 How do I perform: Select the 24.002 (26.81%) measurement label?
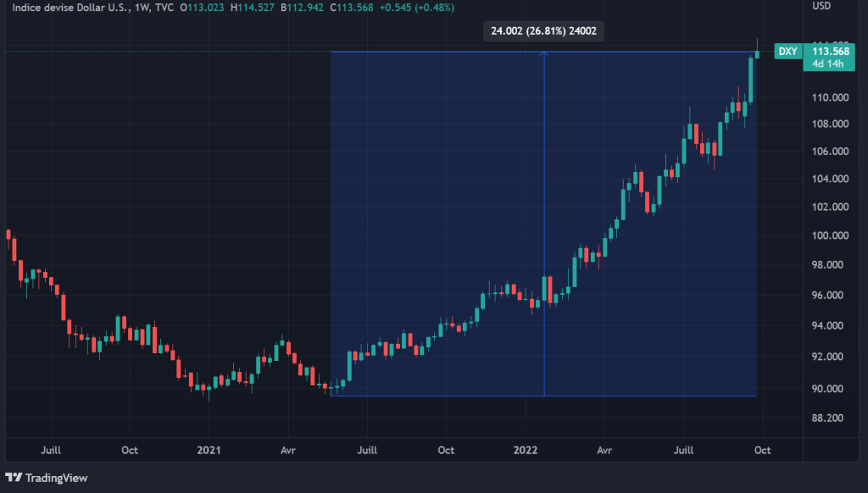(x=542, y=30)
